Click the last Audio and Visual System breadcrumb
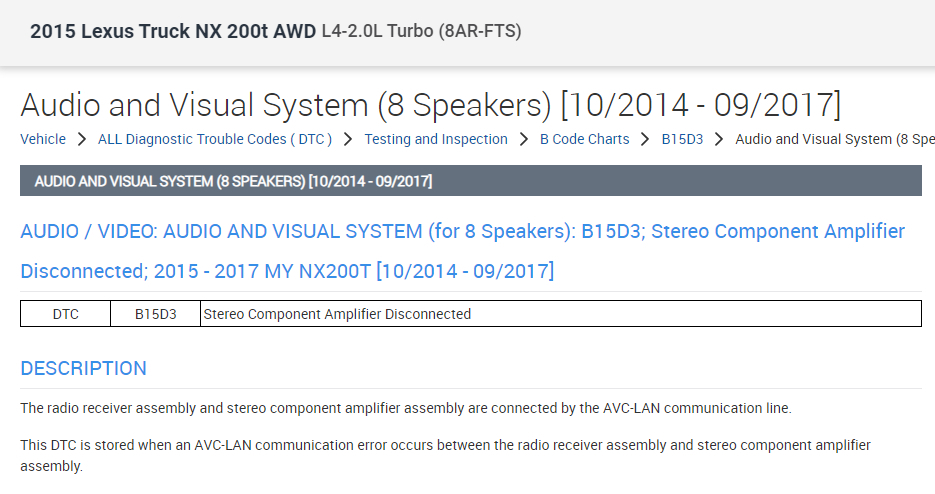935x494 pixels. (x=833, y=139)
